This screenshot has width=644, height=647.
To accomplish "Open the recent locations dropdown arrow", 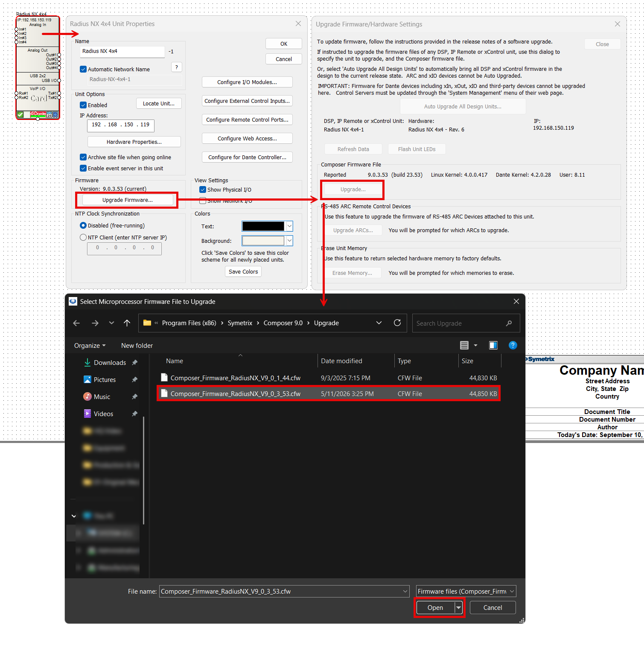I will click(x=111, y=323).
